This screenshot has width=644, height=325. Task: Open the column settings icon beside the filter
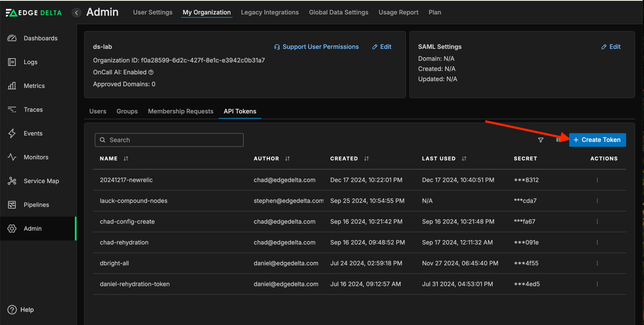(558, 140)
